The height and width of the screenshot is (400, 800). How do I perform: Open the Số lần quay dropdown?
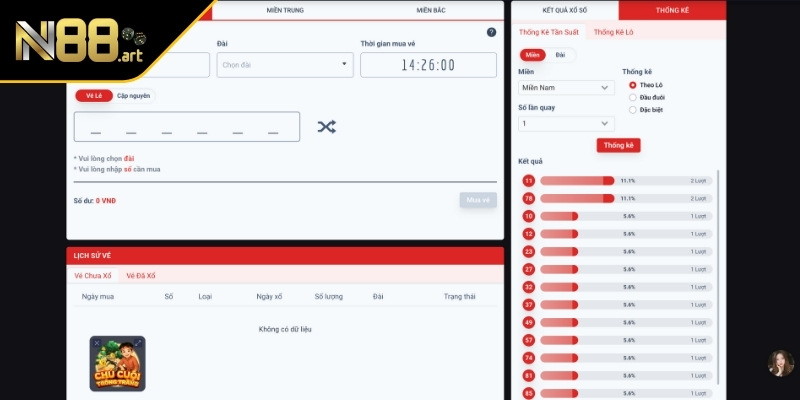[x=565, y=123]
